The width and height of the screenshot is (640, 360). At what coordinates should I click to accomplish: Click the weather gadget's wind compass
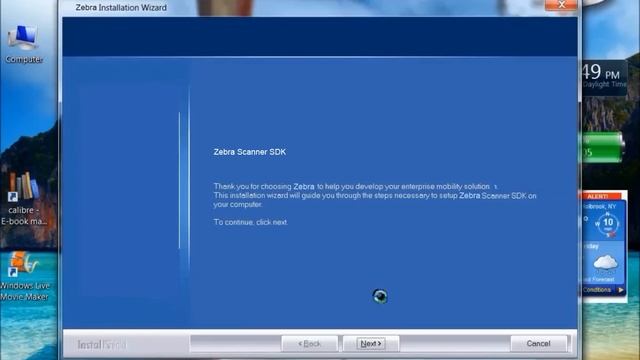pos(607,224)
